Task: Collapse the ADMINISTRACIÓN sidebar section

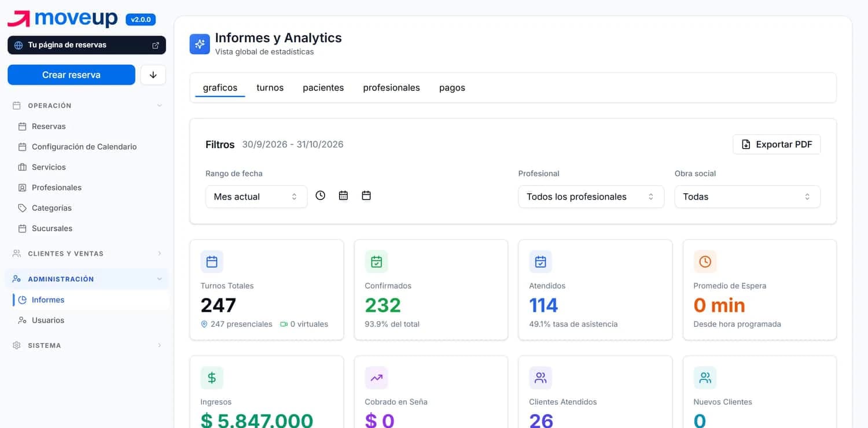Action: 87,279
